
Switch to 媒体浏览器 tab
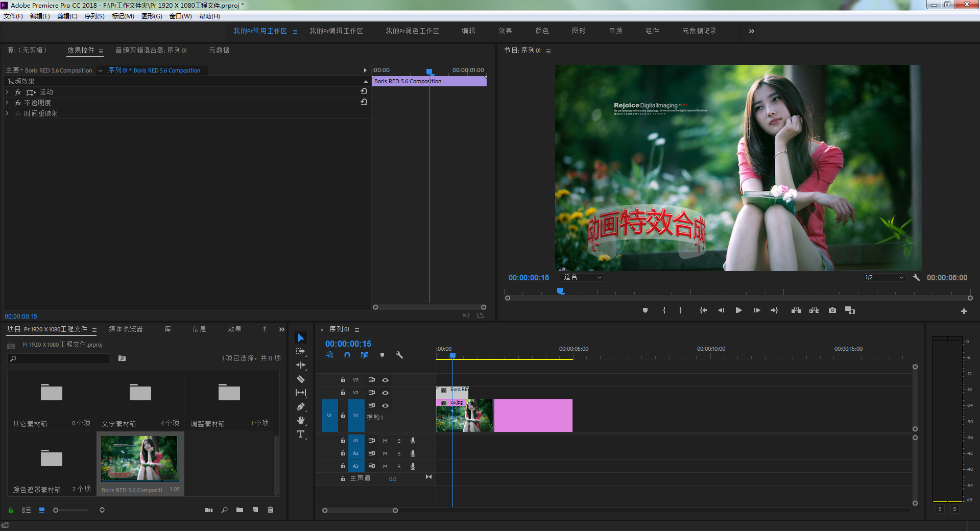pos(126,329)
